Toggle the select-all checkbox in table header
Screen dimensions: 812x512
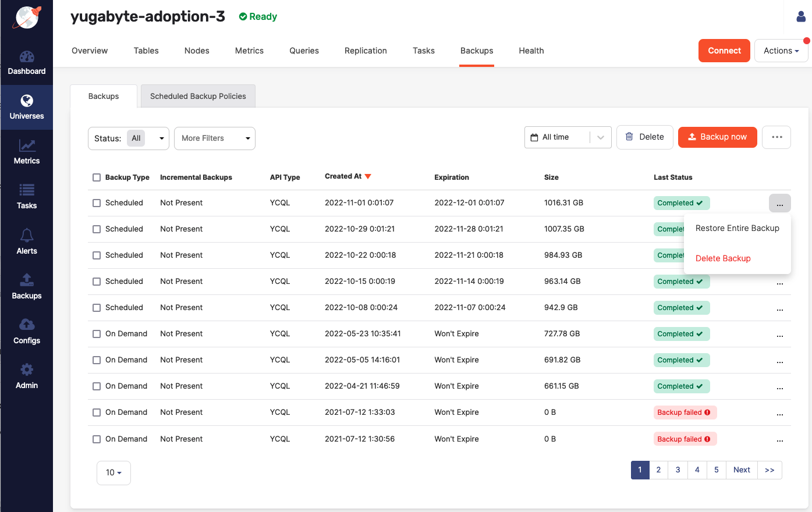[97, 177]
